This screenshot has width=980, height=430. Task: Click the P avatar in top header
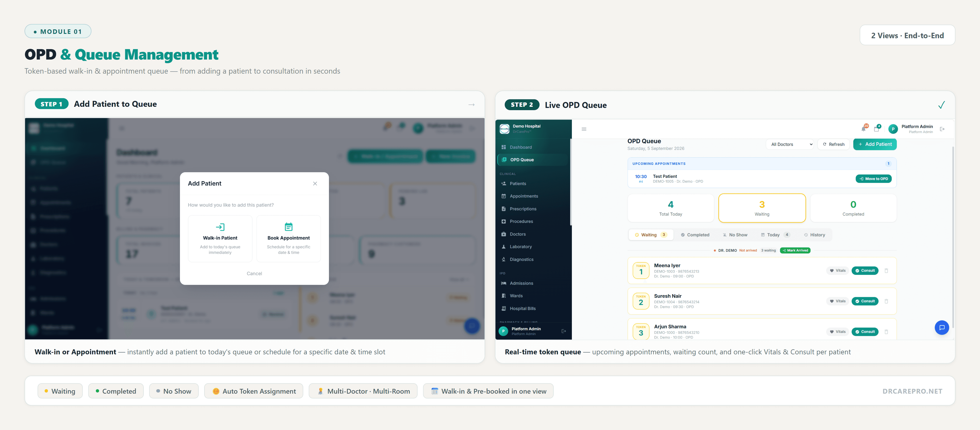pos(893,129)
